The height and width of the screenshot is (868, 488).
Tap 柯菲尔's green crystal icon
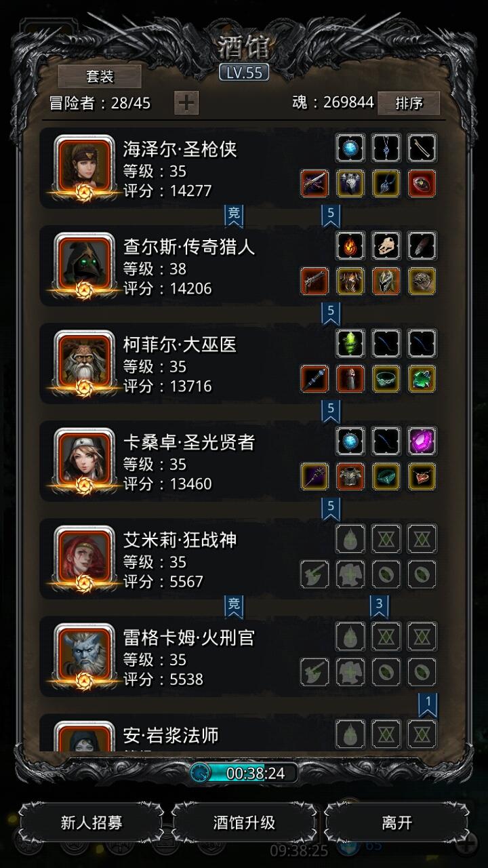click(350, 343)
